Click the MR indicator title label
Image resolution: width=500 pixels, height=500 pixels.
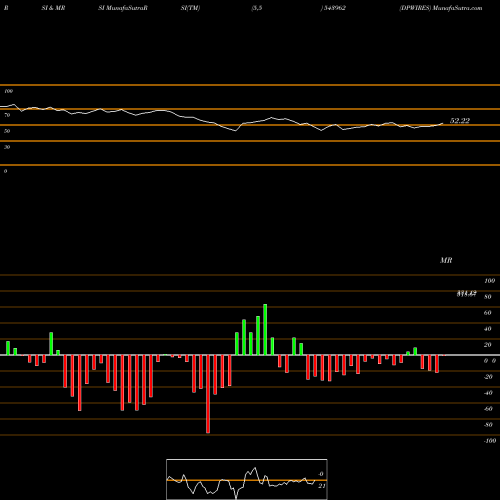(x=446, y=260)
